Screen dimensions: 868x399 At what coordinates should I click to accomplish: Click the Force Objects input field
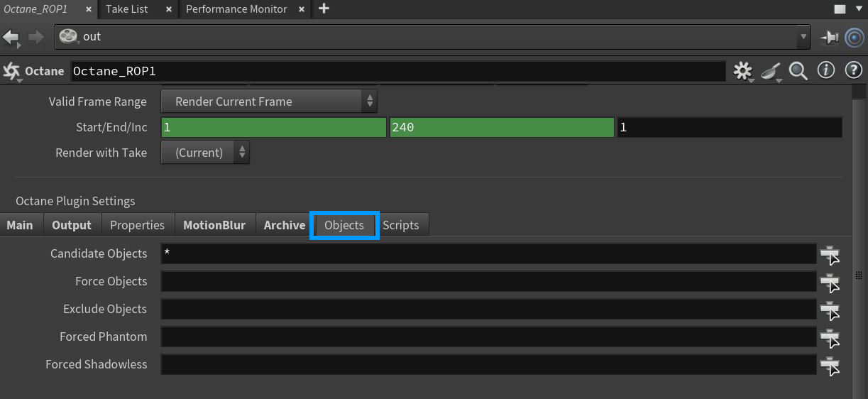pyautogui.click(x=489, y=282)
